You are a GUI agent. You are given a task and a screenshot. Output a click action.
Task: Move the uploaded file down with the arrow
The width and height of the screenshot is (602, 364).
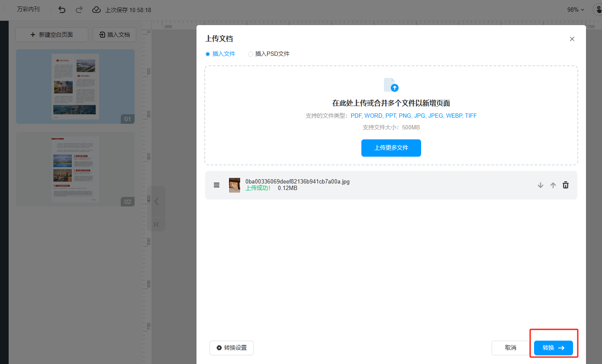pyautogui.click(x=540, y=185)
